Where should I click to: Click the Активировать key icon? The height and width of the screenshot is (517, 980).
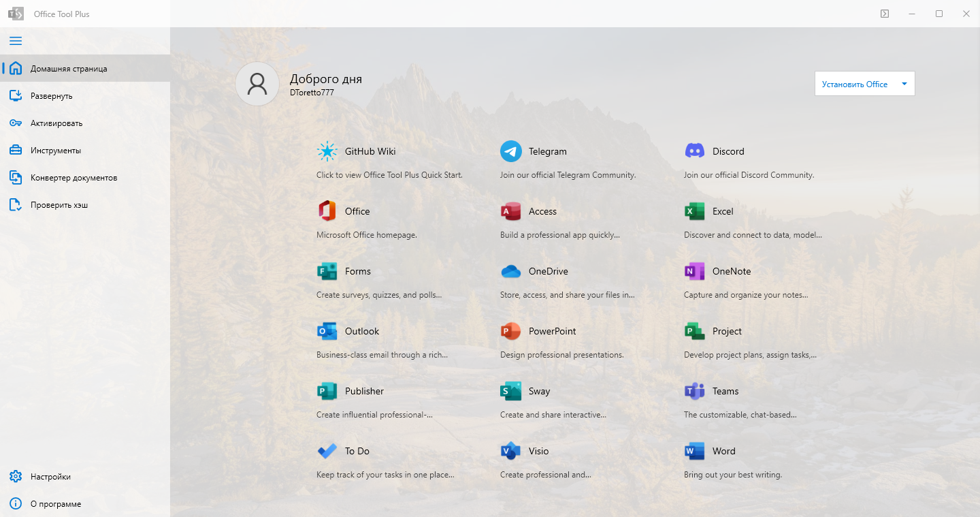point(15,123)
